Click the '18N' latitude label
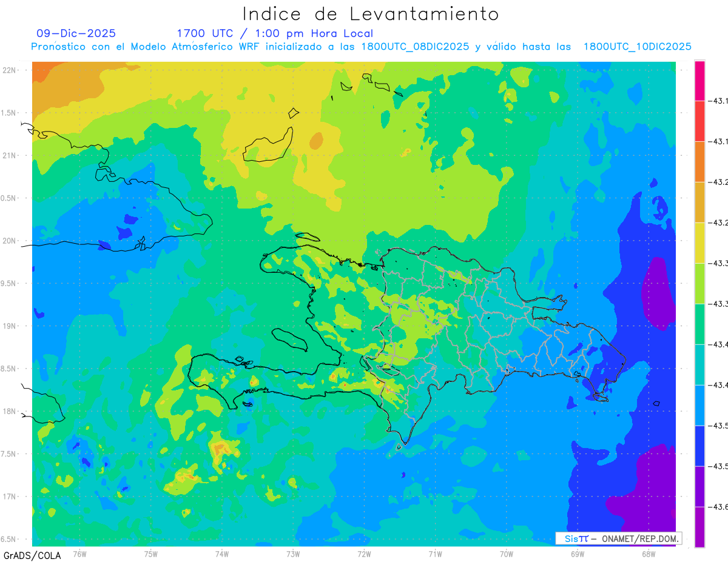This screenshot has height=562, width=728. point(9,411)
